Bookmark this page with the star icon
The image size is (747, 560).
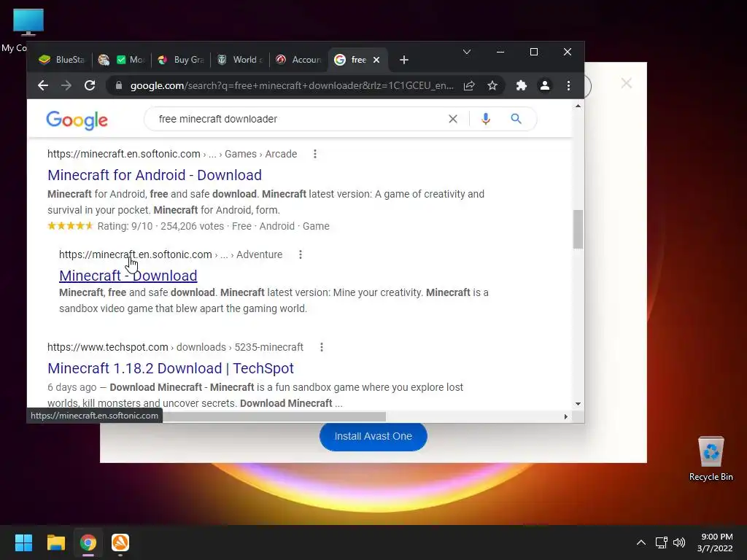[x=492, y=86]
